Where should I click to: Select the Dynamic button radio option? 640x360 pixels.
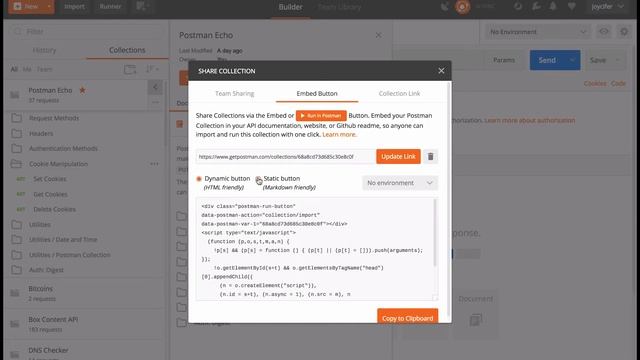coord(199,179)
